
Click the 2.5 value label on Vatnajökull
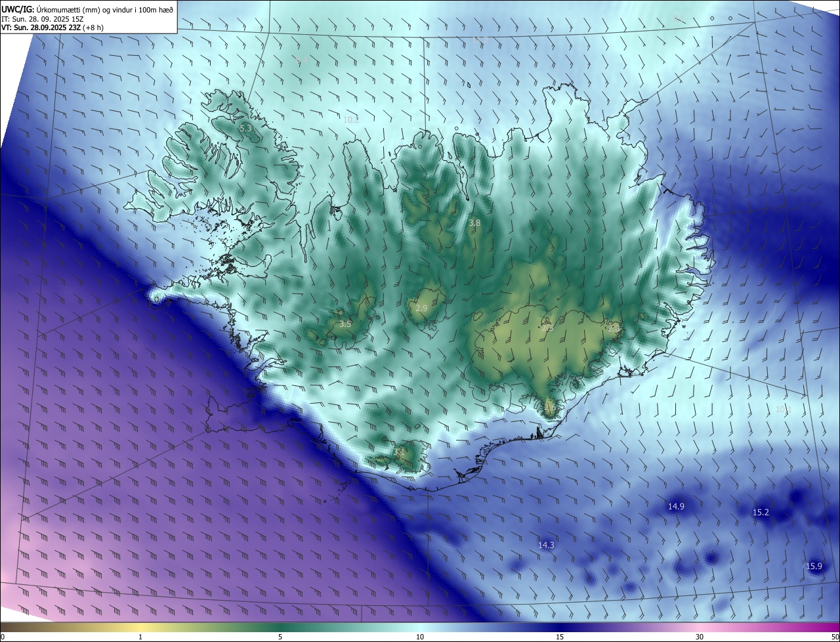[x=547, y=328]
